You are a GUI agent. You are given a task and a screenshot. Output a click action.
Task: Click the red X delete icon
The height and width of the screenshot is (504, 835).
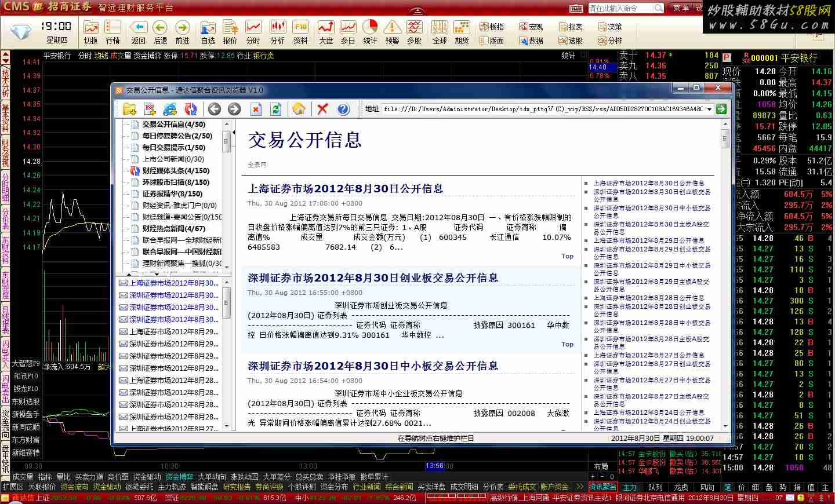click(323, 109)
